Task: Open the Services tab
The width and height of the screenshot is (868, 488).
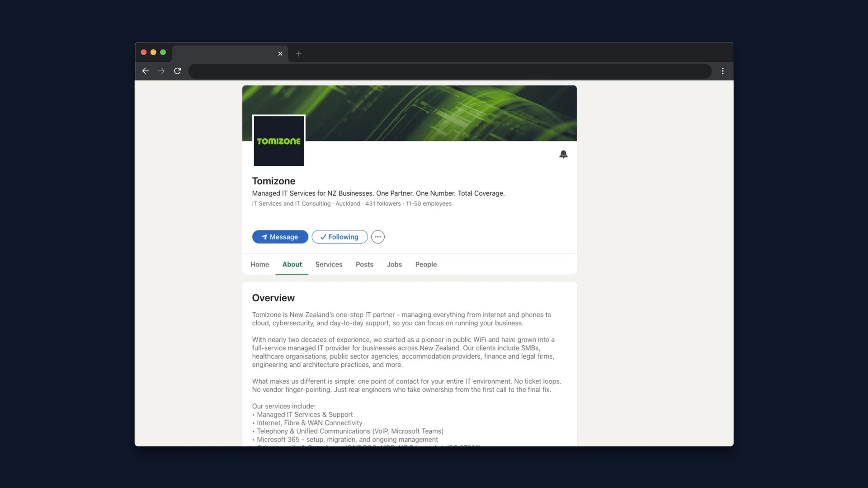Action: [329, 264]
